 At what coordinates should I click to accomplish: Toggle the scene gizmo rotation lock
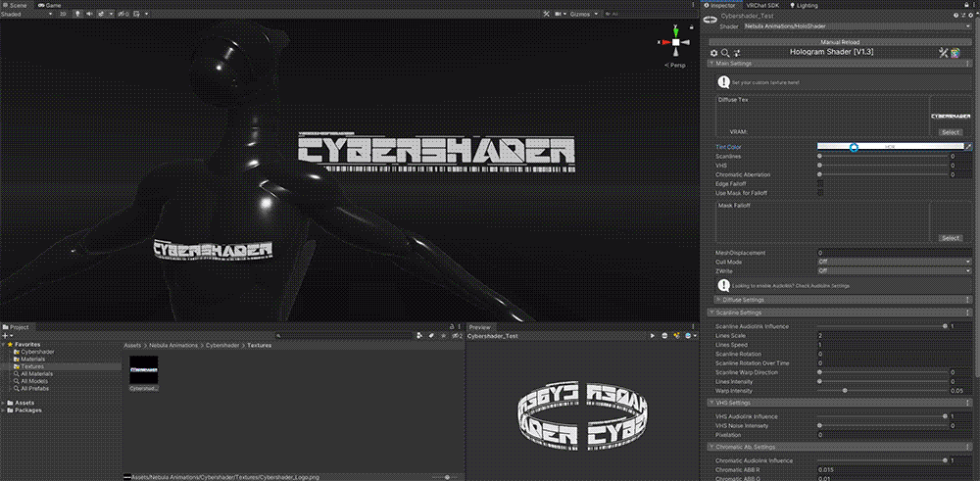[691, 26]
